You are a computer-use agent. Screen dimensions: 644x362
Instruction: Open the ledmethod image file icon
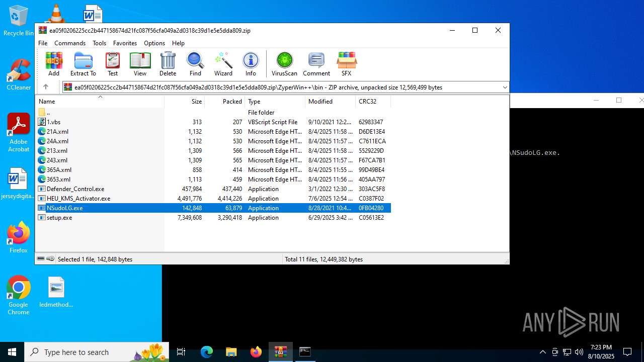coord(56,292)
